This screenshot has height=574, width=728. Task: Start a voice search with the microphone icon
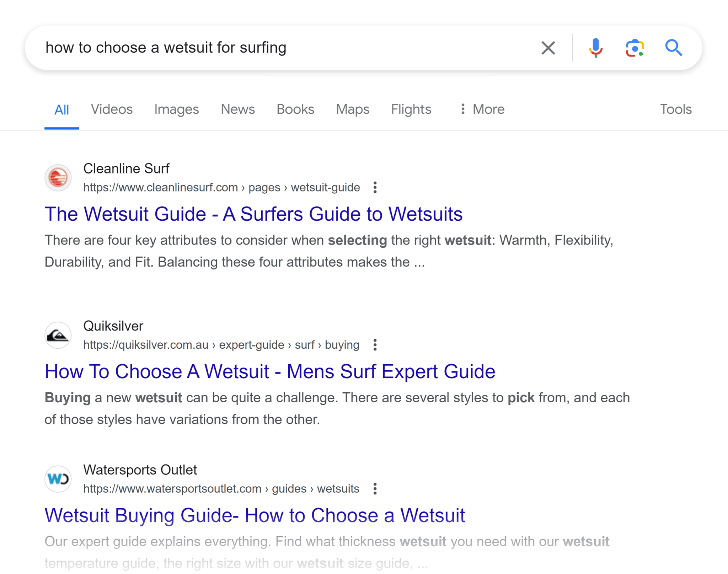(596, 48)
